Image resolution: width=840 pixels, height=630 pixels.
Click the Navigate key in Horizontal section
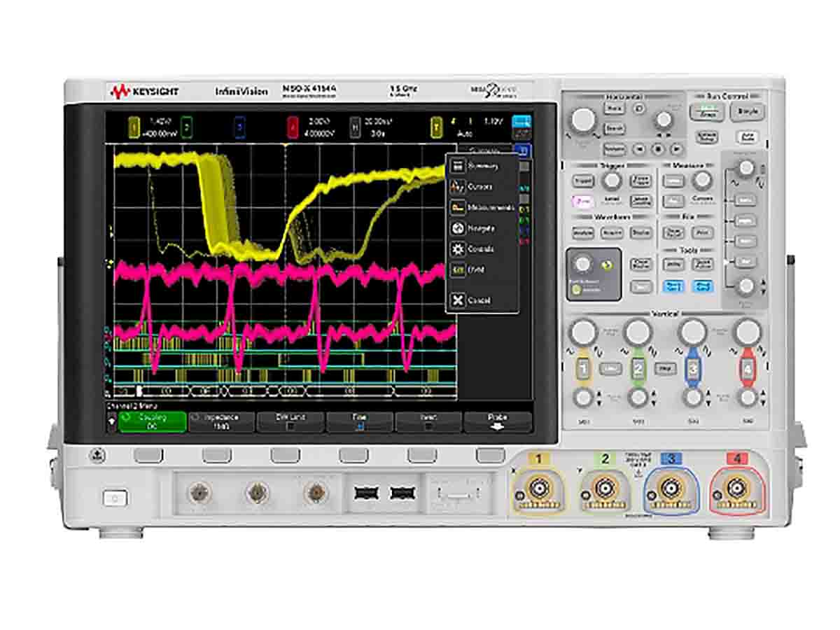[615, 148]
